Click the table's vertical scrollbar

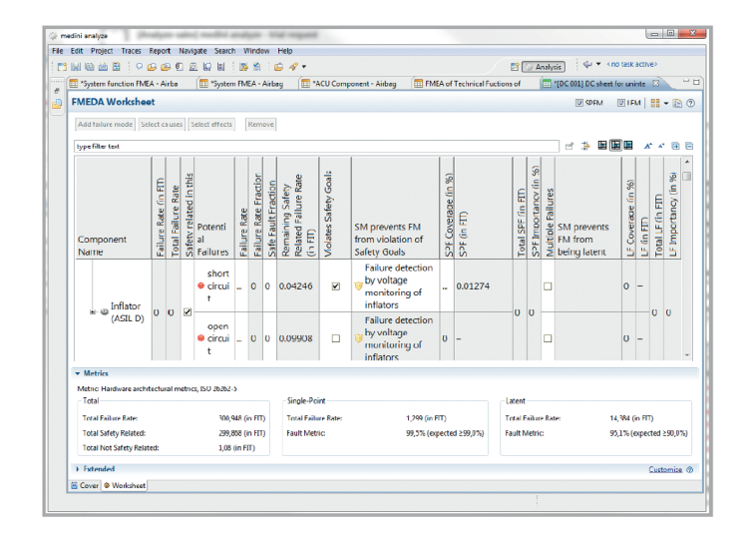tap(686, 259)
